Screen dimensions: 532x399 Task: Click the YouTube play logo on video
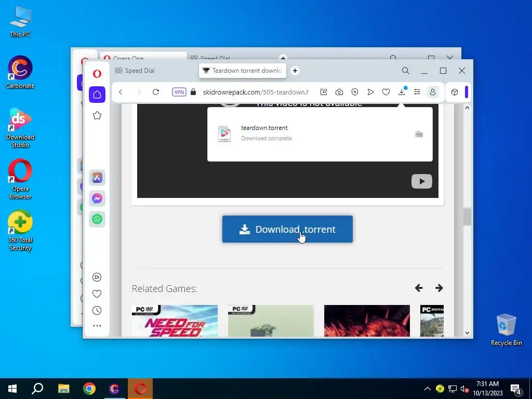point(422,181)
